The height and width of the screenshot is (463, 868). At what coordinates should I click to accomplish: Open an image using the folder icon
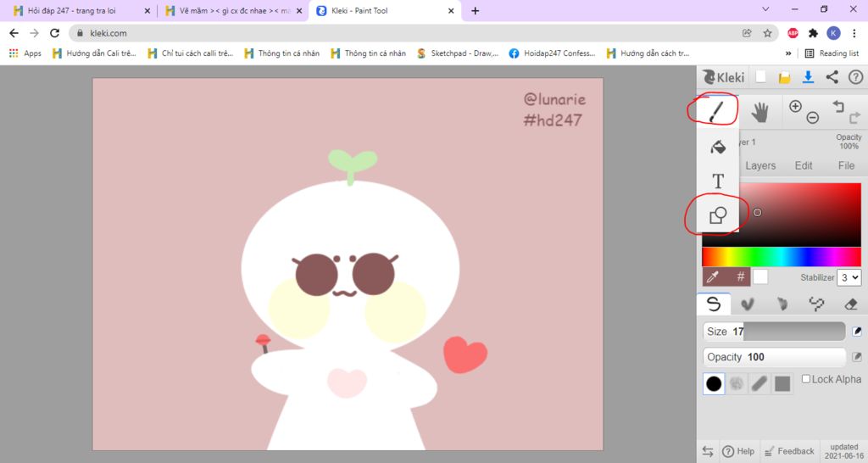pyautogui.click(x=784, y=77)
